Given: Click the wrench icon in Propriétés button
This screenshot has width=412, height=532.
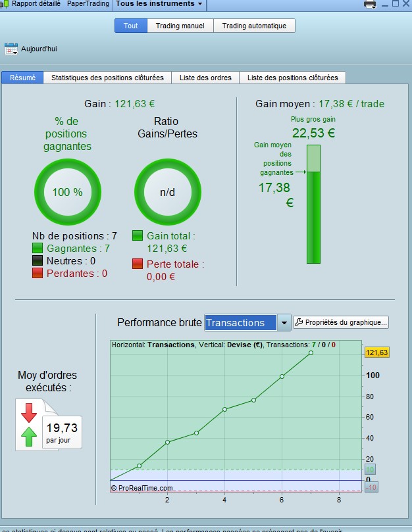Looking at the screenshot, I should click(x=299, y=322).
